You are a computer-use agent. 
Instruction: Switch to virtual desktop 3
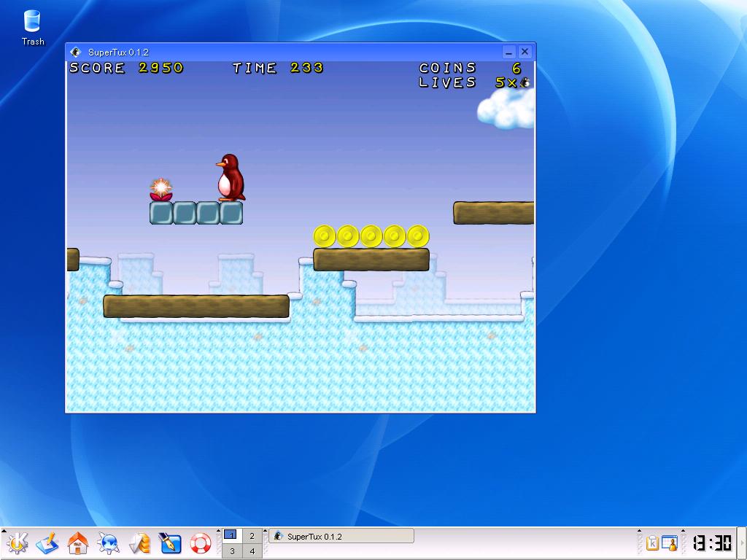pyautogui.click(x=231, y=551)
